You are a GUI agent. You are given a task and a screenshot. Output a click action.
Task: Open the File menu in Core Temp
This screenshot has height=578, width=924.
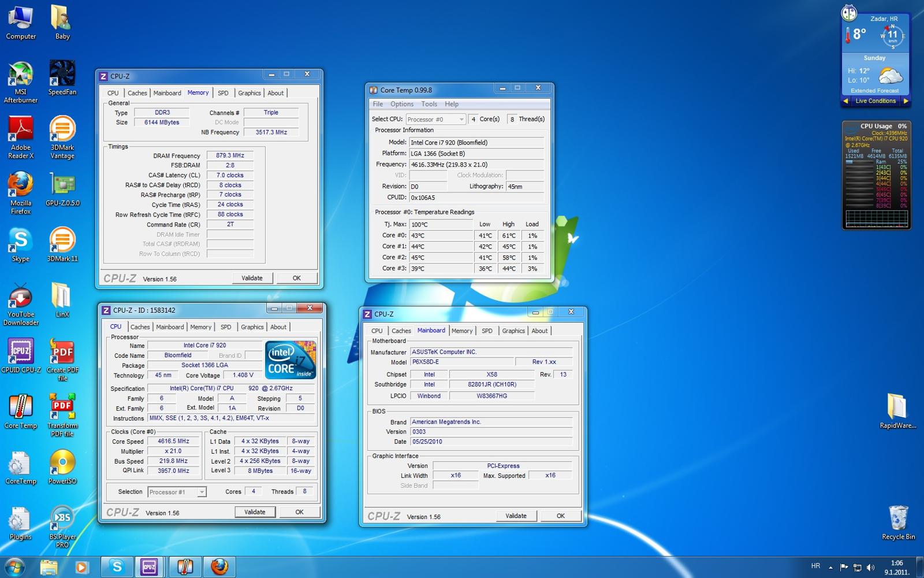(x=378, y=104)
